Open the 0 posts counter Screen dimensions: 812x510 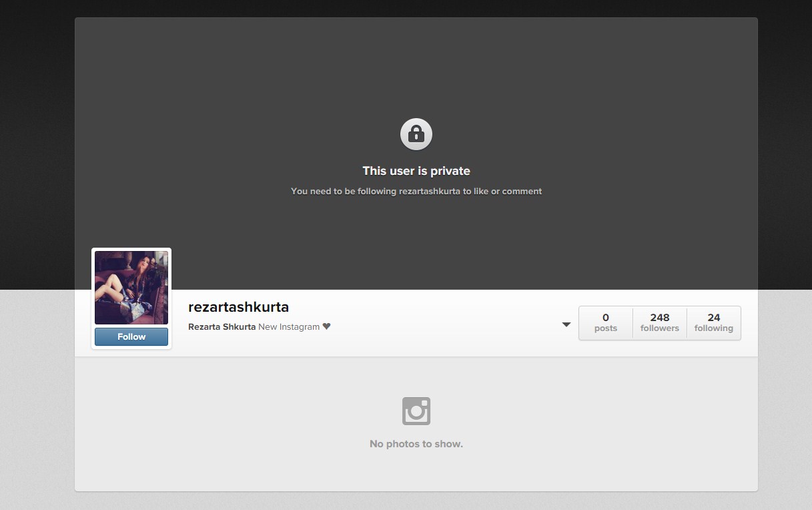(x=605, y=323)
